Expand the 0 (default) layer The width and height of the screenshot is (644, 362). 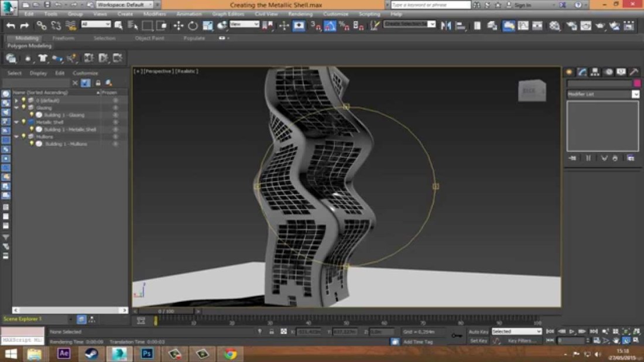point(16,101)
